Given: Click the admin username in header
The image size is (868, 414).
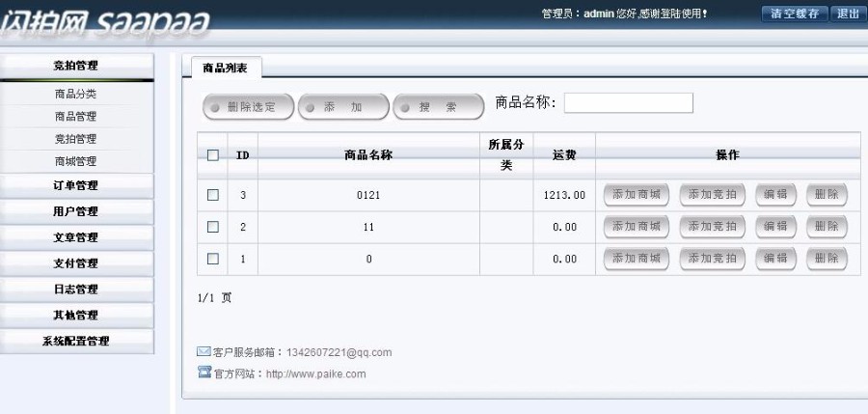Looking at the screenshot, I should tap(598, 14).
